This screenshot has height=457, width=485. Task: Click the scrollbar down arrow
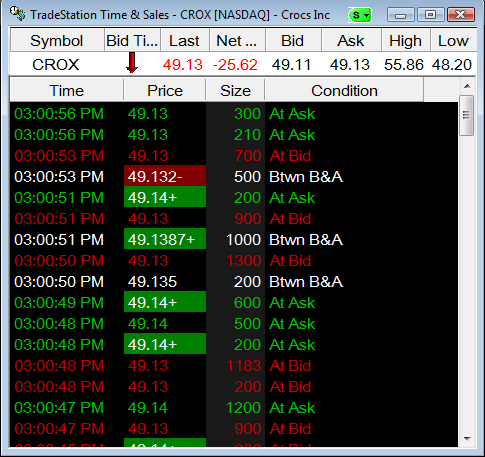pos(467,439)
